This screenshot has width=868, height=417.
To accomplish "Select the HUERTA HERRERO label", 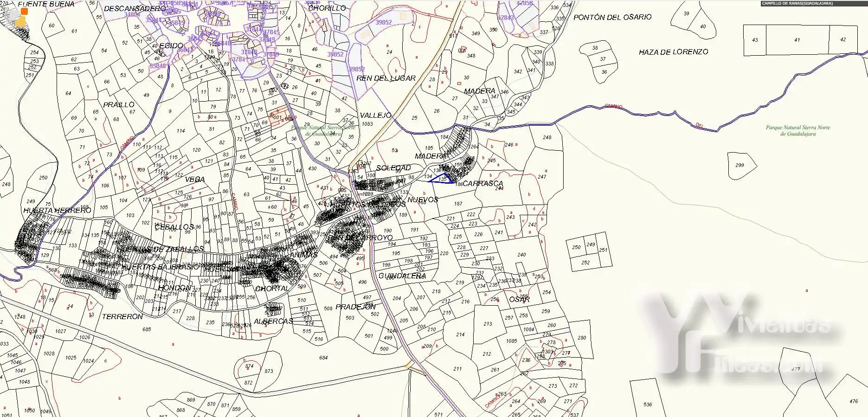I will point(58,211).
